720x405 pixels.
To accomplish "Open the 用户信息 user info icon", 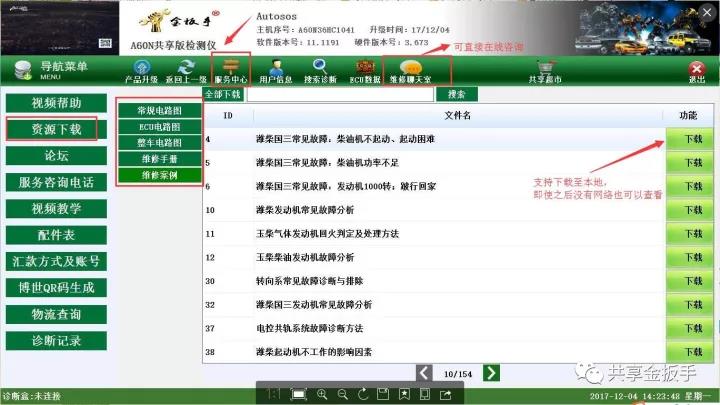I will 276,71.
